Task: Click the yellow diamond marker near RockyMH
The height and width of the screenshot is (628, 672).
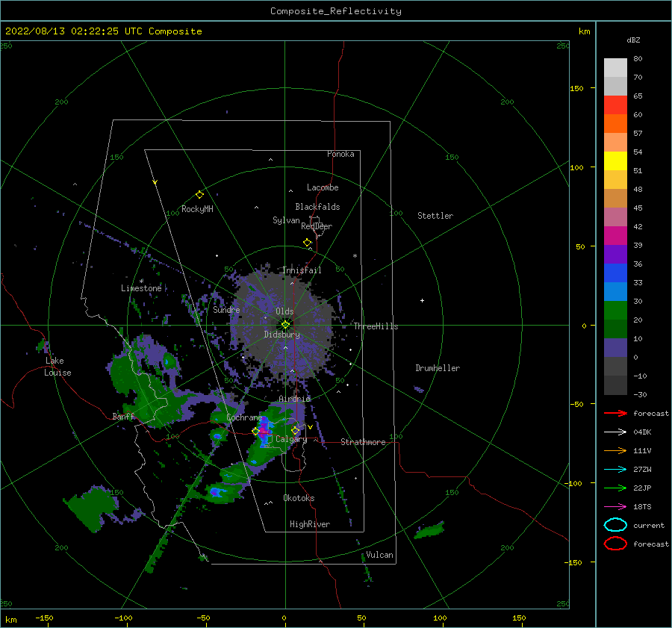Action: [x=199, y=195]
